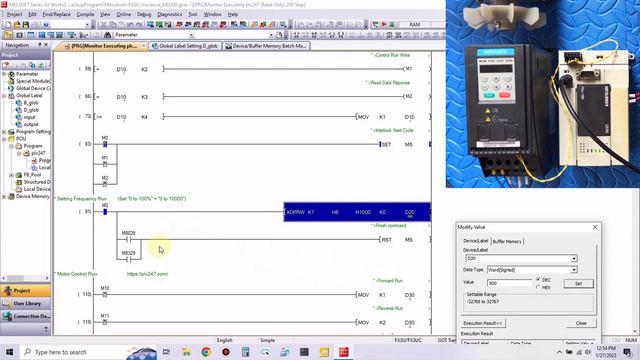Click the FB_Pool tree icon
This screenshot has width=640, height=360.
[x=19, y=175]
